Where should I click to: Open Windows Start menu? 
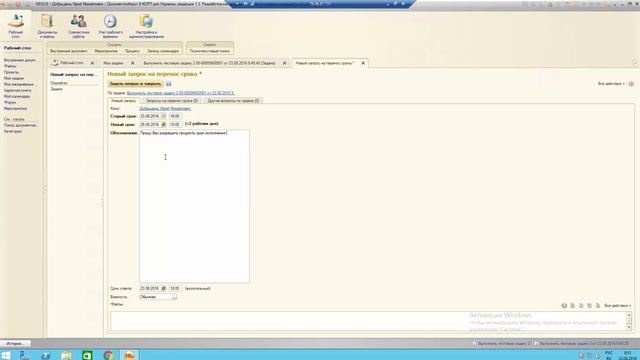6,355
